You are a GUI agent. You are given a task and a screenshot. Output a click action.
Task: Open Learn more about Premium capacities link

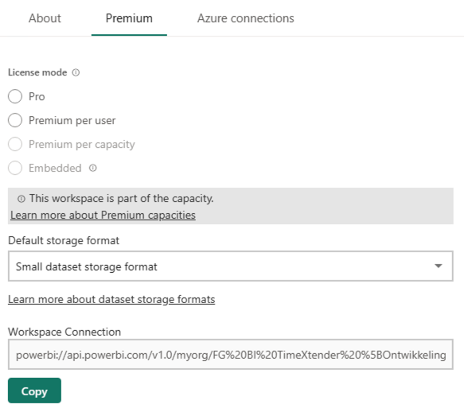pos(103,215)
